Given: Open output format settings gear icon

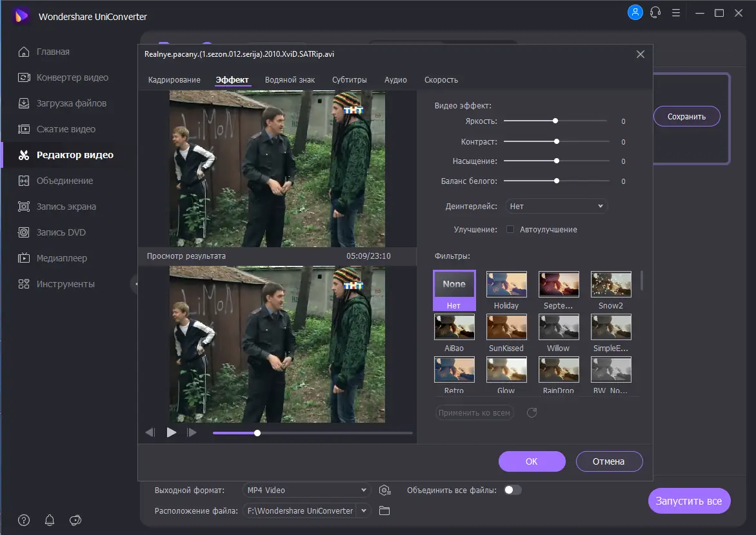Looking at the screenshot, I should pos(385,490).
